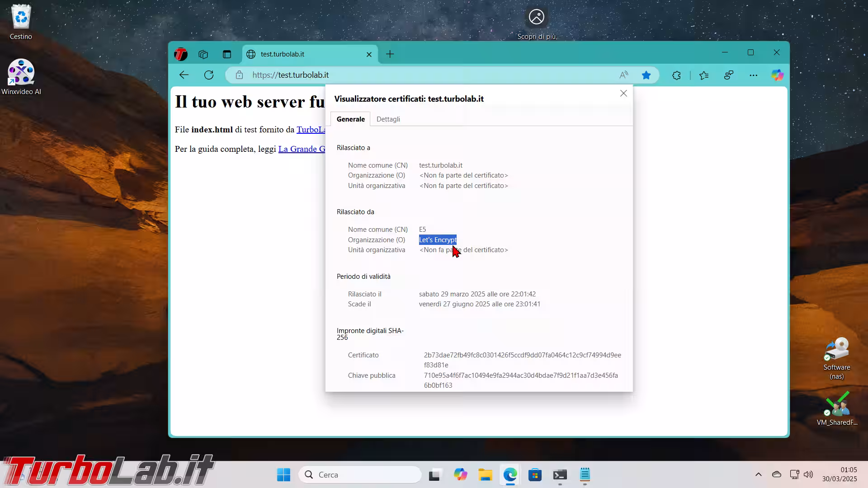868x488 pixels.
Task: Open Settings and more ellipsis menu
Action: click(x=753, y=75)
